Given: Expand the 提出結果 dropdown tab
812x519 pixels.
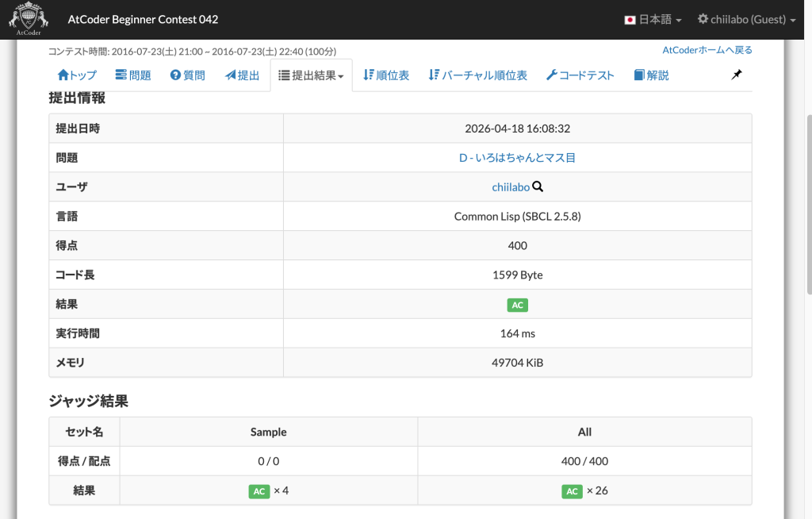Looking at the screenshot, I should click(312, 76).
